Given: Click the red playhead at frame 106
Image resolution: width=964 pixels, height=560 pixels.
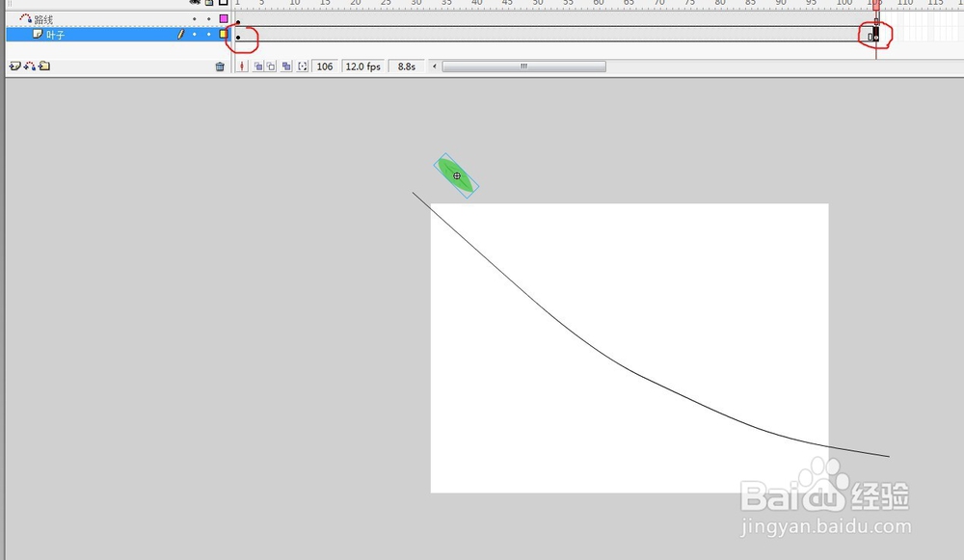Looking at the screenshot, I should coord(876,4).
